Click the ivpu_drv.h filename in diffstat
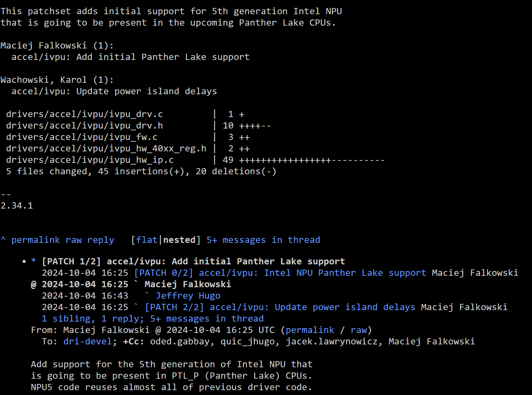This screenshot has width=532, height=395. coord(84,125)
